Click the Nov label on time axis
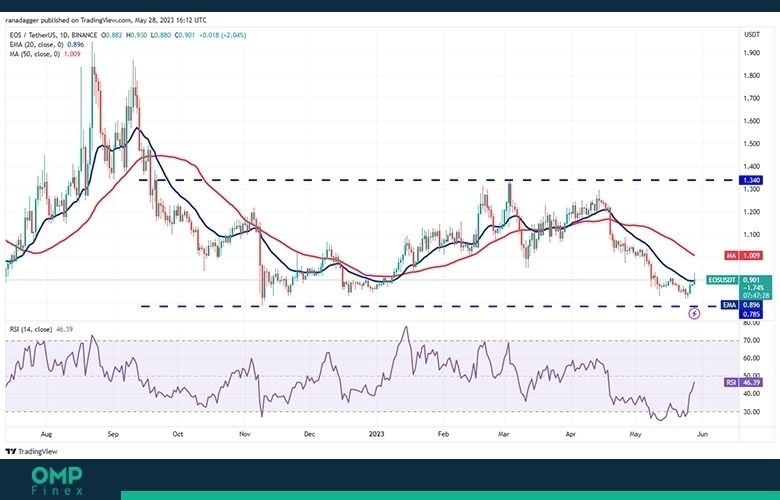Viewport: 780px width, 500px height. 244,434
